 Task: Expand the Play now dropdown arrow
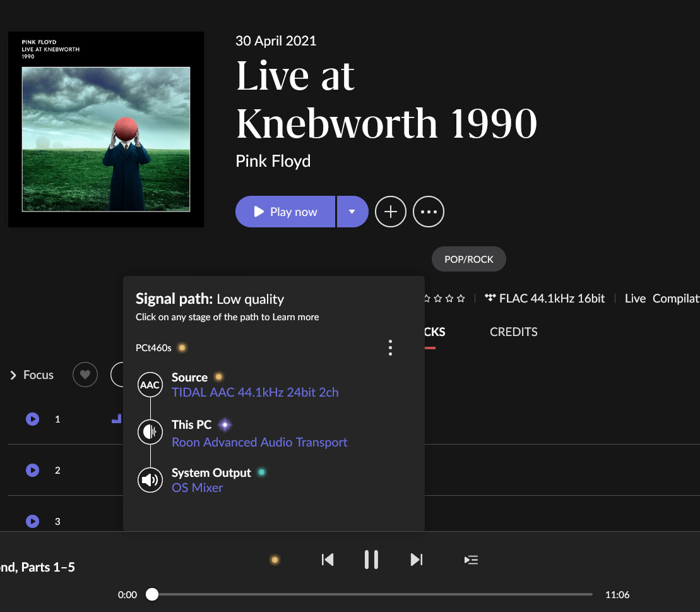point(352,212)
